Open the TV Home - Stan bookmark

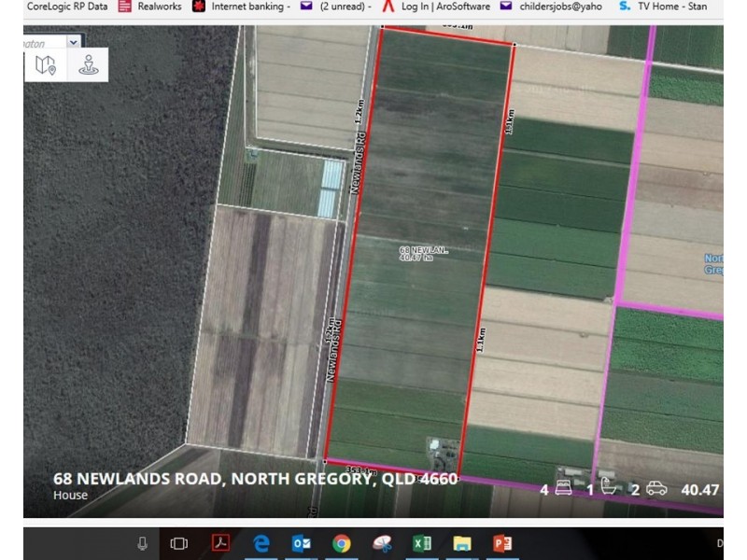(x=663, y=7)
